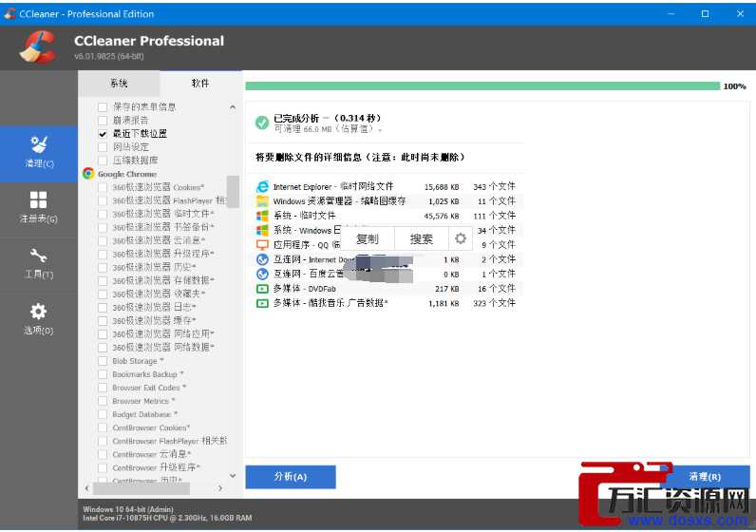This screenshot has width=756, height=532.
Task: Click the Windows 资源管理器 folder icon
Action: pos(262,201)
